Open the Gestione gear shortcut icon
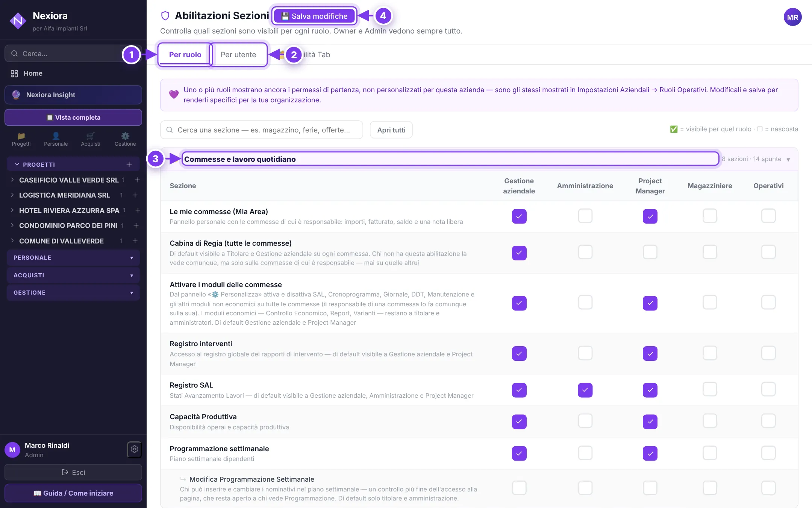812x508 pixels. point(125,136)
